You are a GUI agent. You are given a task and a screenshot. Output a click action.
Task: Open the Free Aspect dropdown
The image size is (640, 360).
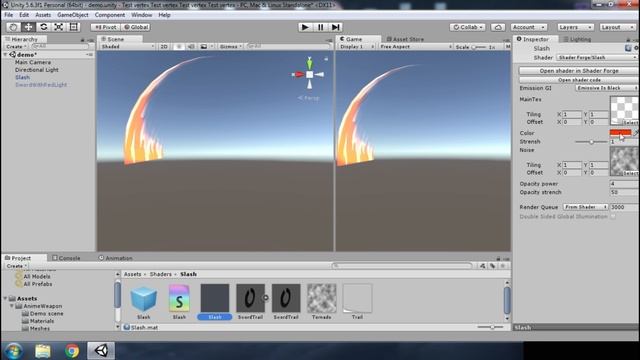416,47
